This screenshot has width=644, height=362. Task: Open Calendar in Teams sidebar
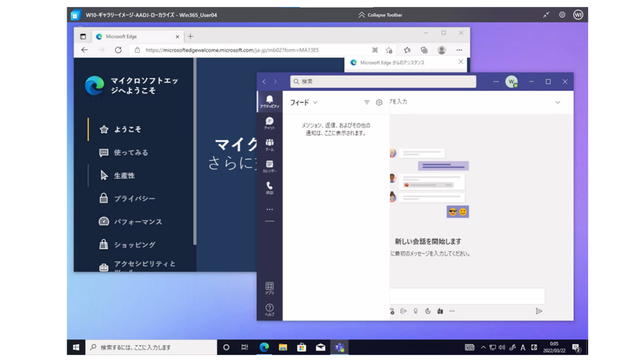(x=269, y=166)
